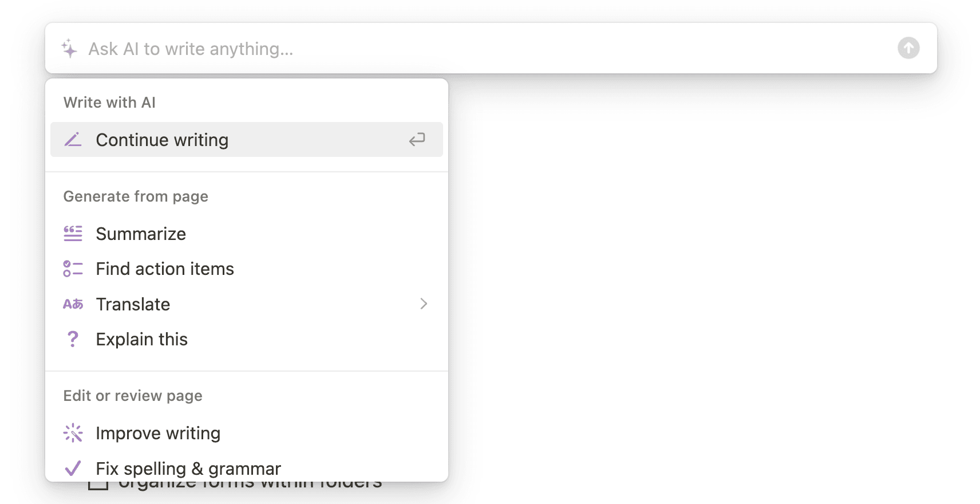Select Find action items

coord(247,269)
